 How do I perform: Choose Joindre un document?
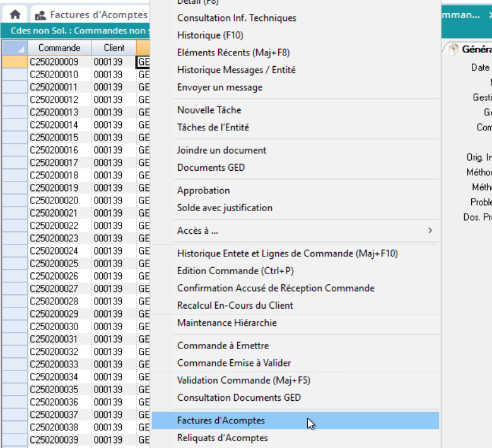(221, 151)
